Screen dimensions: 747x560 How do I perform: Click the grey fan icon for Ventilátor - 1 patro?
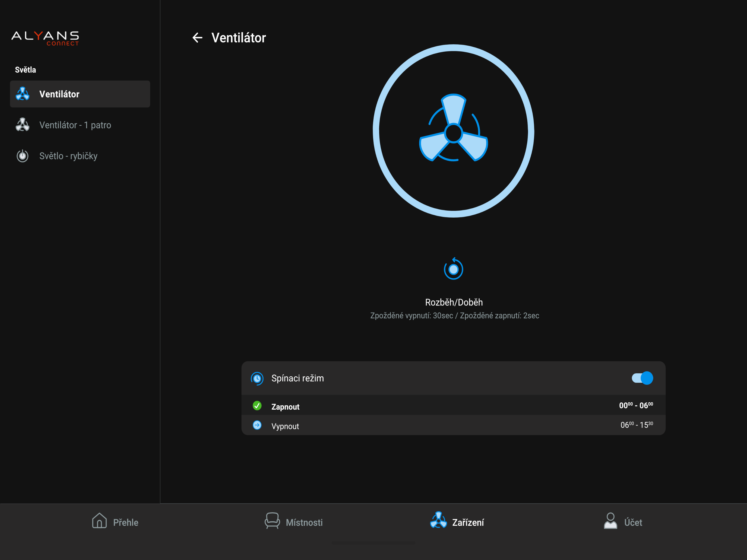(23, 125)
